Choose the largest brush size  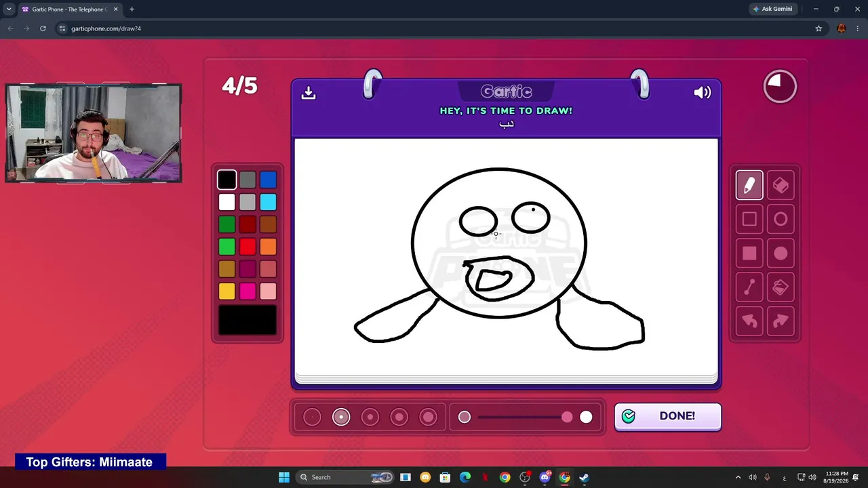[x=428, y=417]
